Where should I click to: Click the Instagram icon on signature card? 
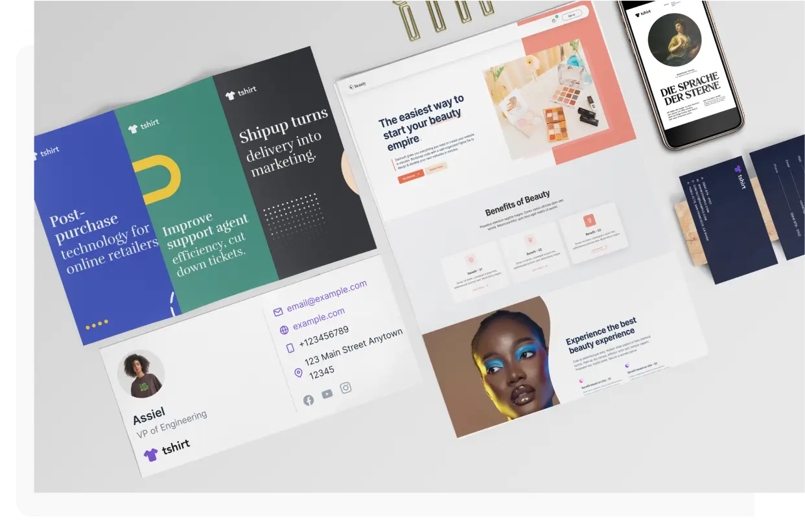point(346,387)
